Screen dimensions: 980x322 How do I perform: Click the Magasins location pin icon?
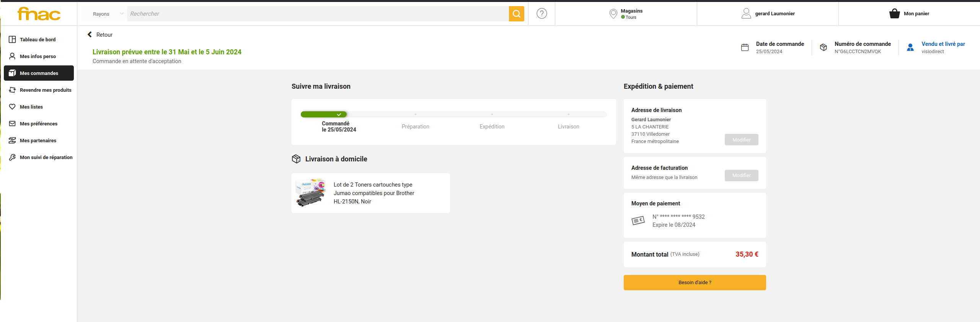(x=613, y=14)
